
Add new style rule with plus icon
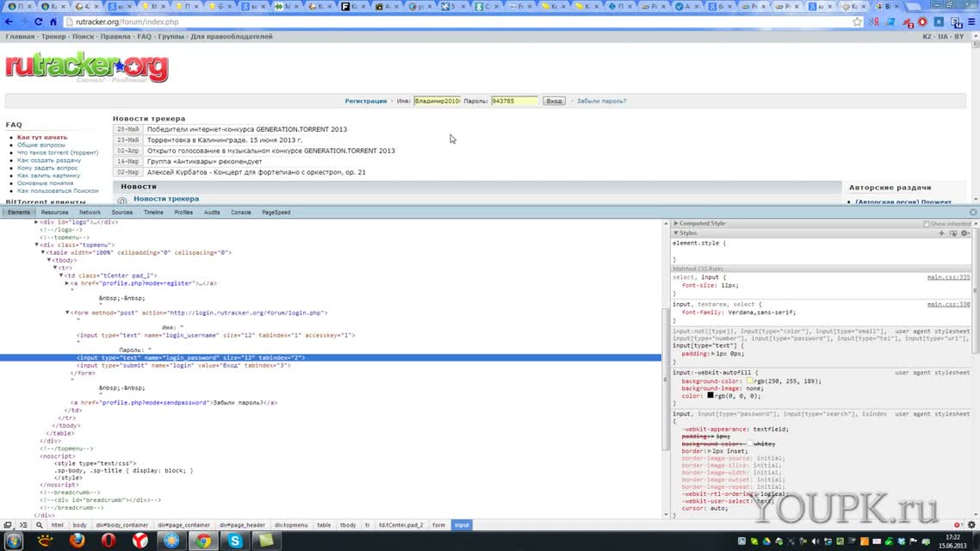click(x=941, y=233)
